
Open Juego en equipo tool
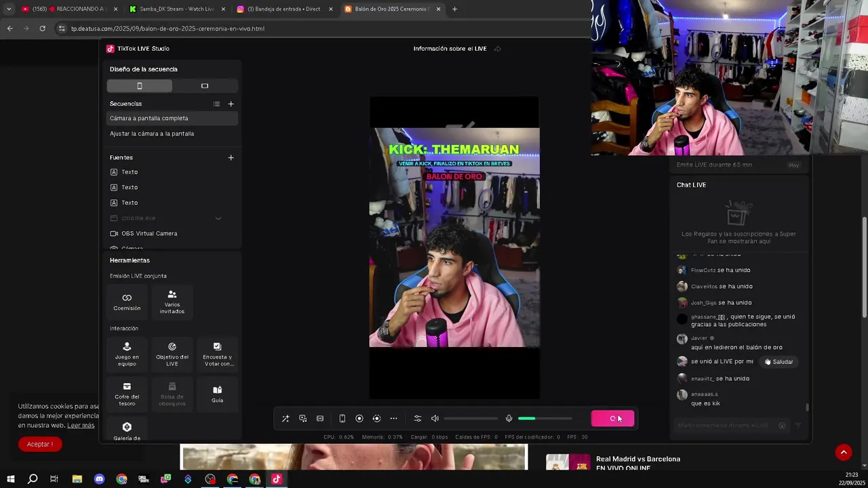(x=127, y=354)
